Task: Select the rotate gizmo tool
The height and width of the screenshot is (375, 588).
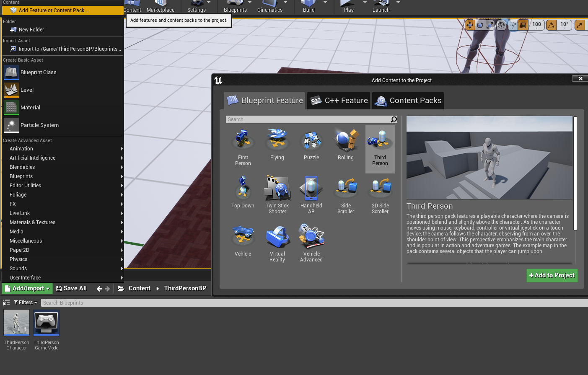Action: click(x=480, y=25)
